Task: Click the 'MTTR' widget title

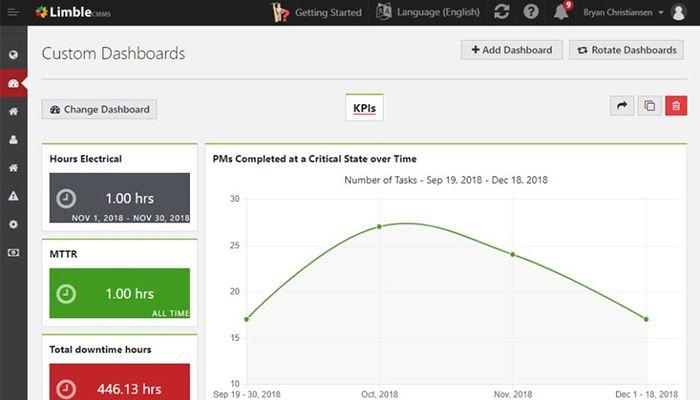Action: (63, 254)
